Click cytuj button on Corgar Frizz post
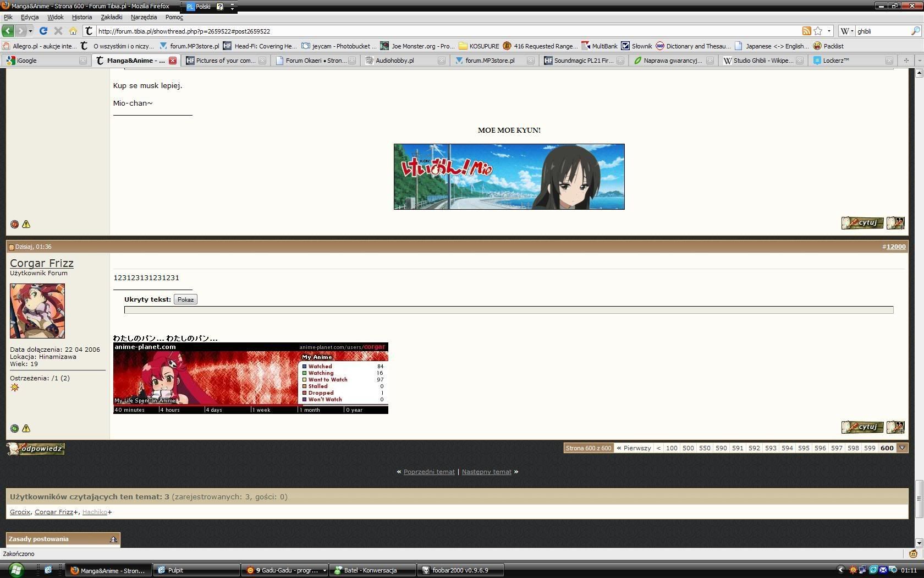 click(x=862, y=427)
